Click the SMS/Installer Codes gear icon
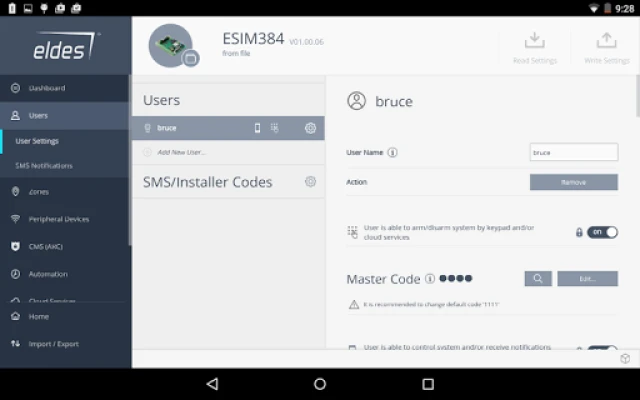This screenshot has height=400, width=640. (x=310, y=182)
